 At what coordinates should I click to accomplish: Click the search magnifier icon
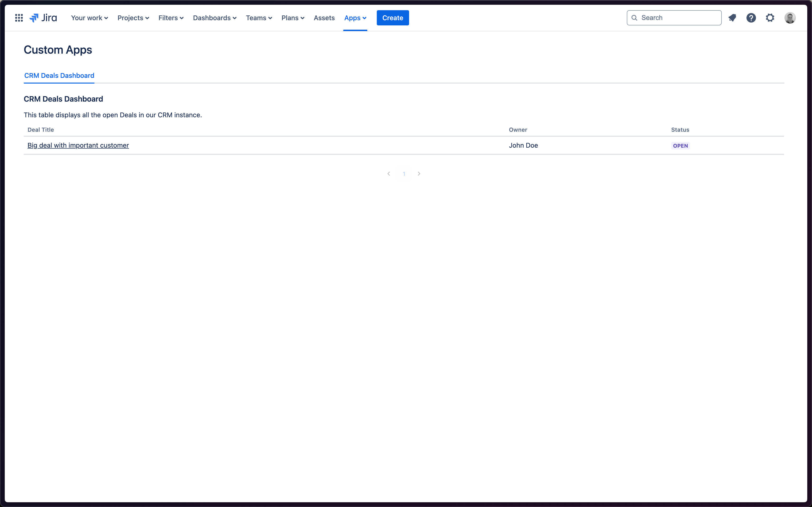[x=634, y=18]
